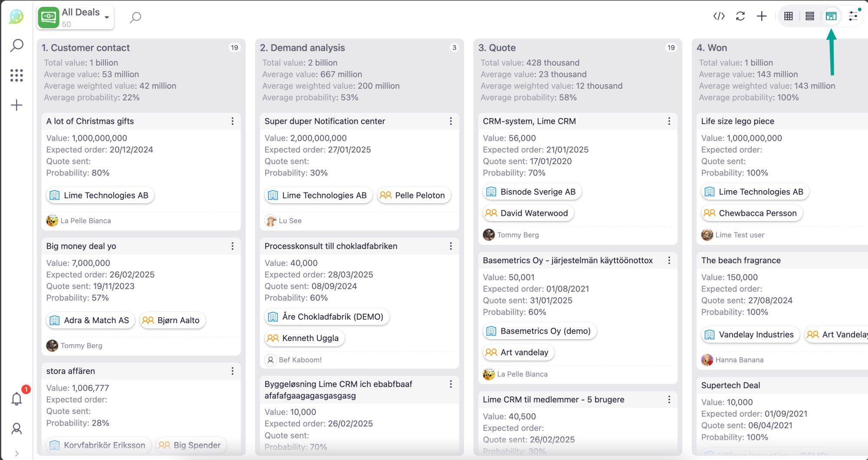Open the code/developer view icon
The height and width of the screenshot is (460, 868).
(719, 16)
